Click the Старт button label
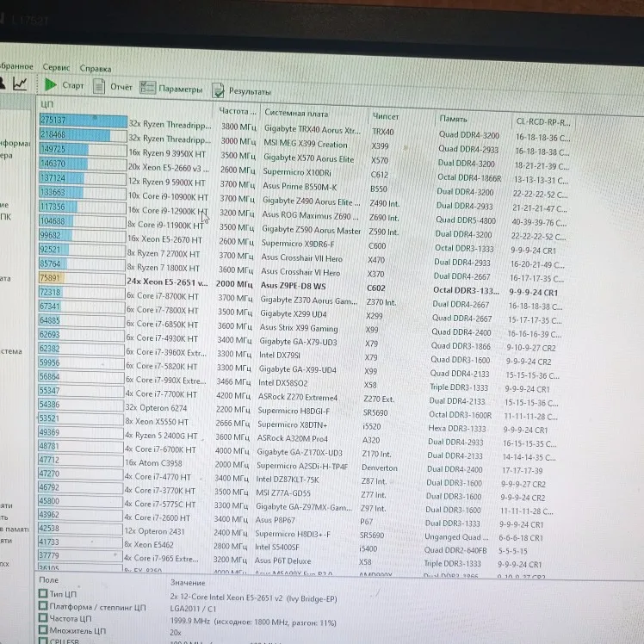The width and height of the screenshot is (644, 644). coord(72,85)
